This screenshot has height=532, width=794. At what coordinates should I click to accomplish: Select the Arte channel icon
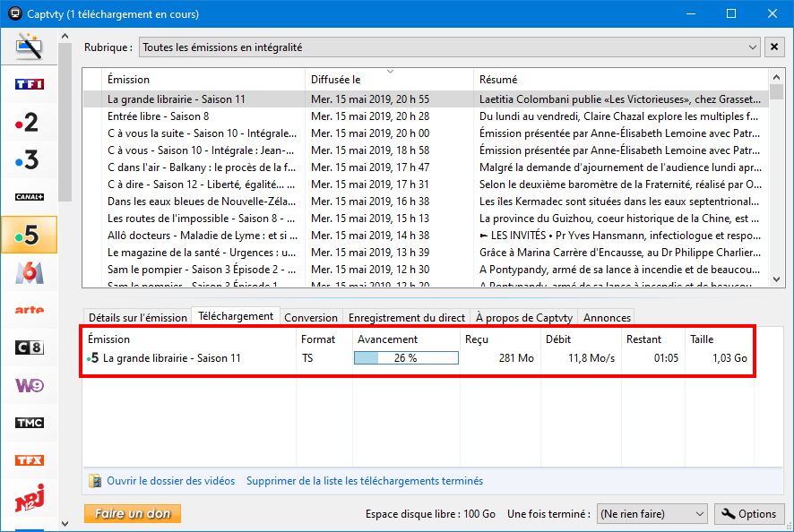(29, 310)
